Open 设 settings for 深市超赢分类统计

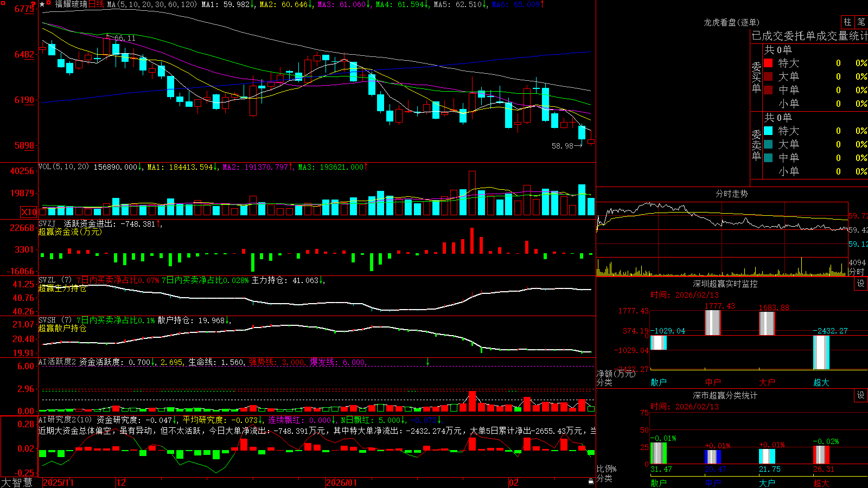point(861,395)
